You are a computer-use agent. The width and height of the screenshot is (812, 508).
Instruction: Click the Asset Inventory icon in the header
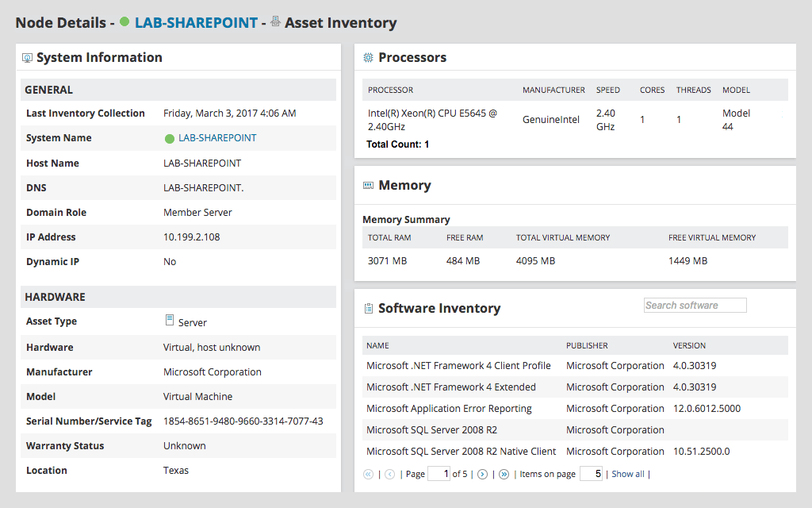point(275,23)
